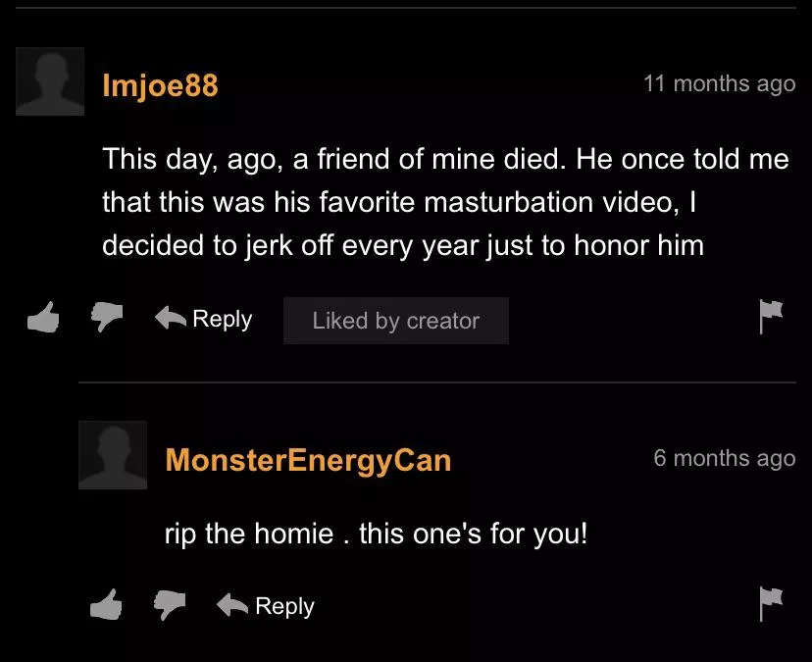Open the MonsterEnergyCan username profile link
Viewport: 812px width, 662px height.
(308, 461)
